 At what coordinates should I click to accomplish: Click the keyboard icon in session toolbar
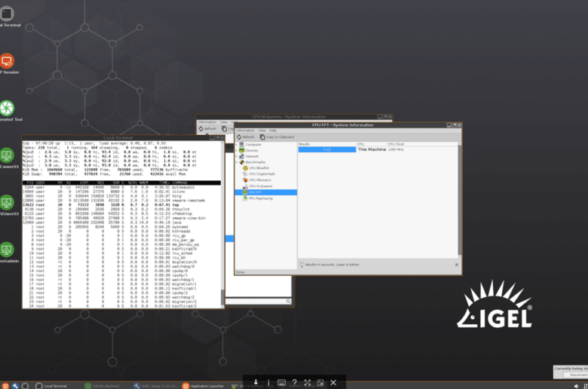pyautogui.click(x=281, y=383)
